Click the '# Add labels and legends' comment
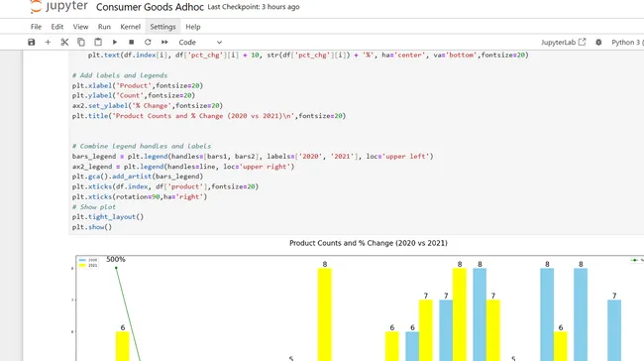Screen dimensions: 644x361 [x=120, y=75]
